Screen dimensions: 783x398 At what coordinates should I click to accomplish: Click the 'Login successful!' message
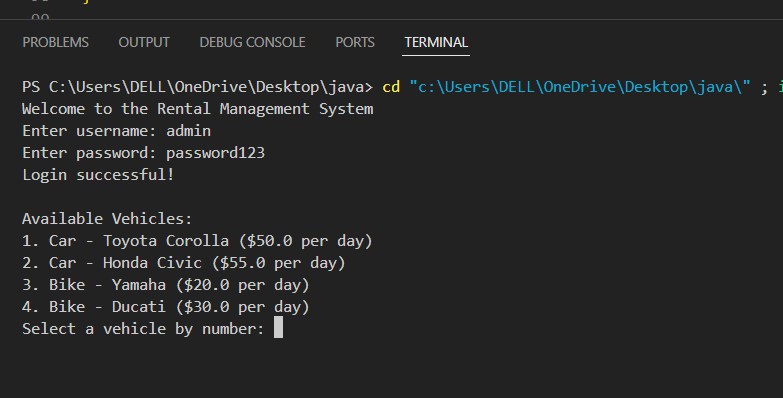point(98,175)
